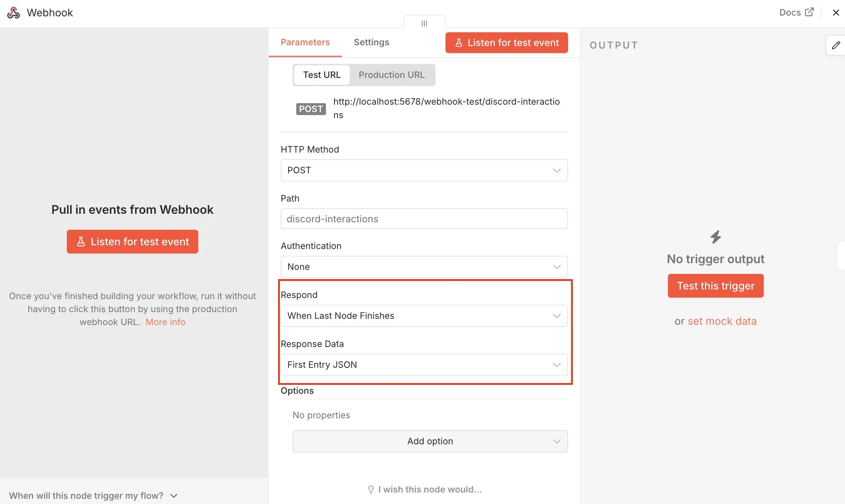Switch to the Production URL
This screenshot has width=845, height=504.
pos(391,75)
